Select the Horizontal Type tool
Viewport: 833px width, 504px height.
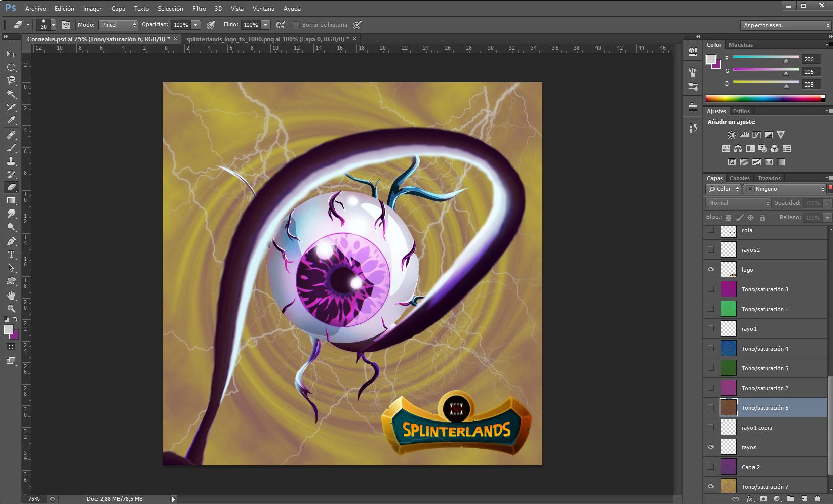point(11,255)
